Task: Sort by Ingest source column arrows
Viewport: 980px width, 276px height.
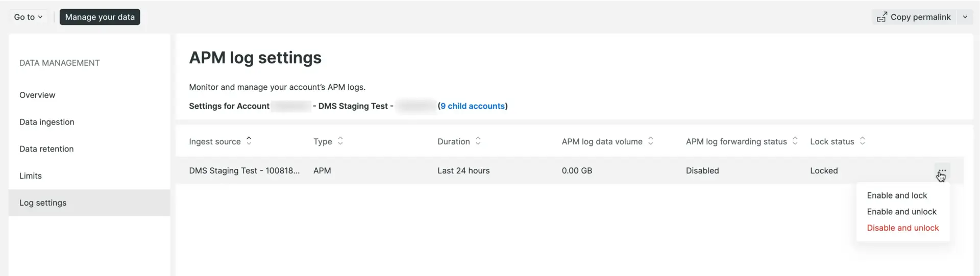Action: [249, 141]
